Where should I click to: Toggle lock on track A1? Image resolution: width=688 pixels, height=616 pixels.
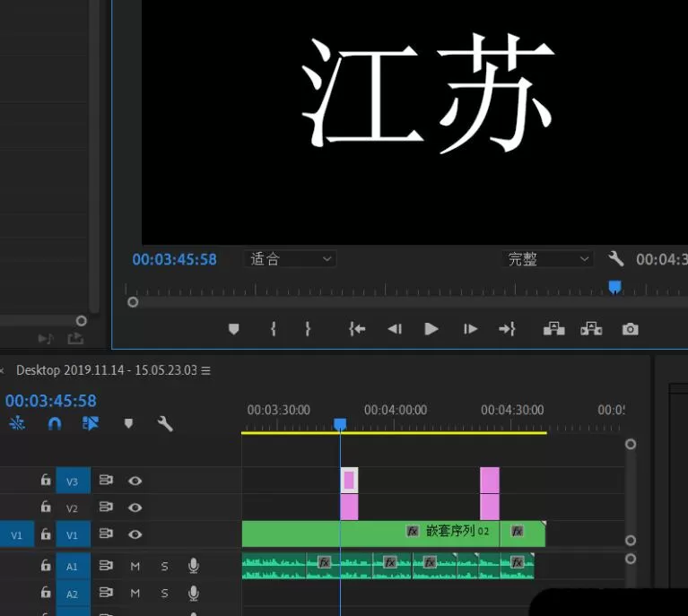(46, 566)
